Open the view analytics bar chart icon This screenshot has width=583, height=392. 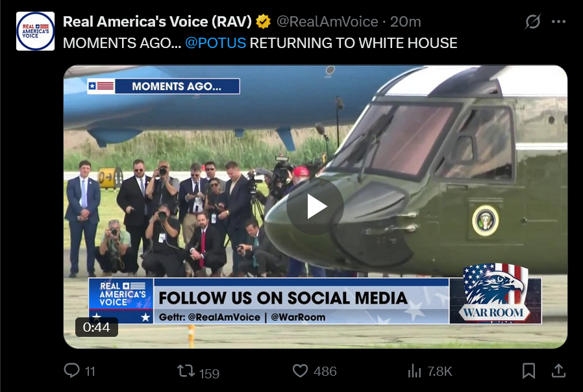(414, 371)
